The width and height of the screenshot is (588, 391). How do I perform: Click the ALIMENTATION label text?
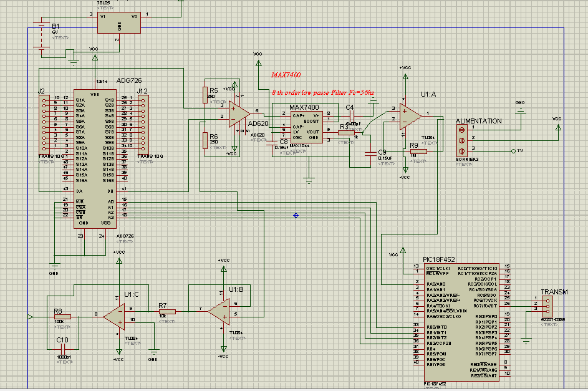[478, 121]
